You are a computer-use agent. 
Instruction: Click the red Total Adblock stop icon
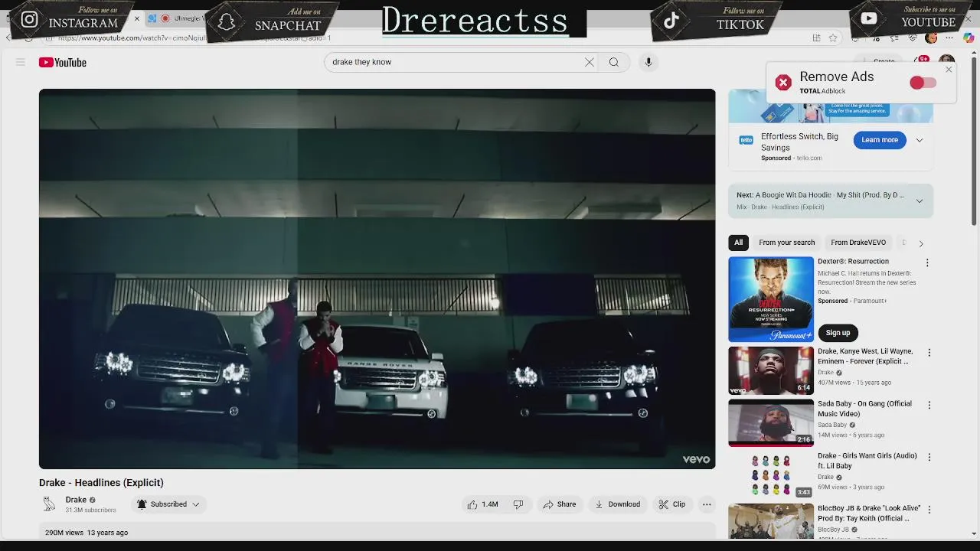pyautogui.click(x=783, y=83)
